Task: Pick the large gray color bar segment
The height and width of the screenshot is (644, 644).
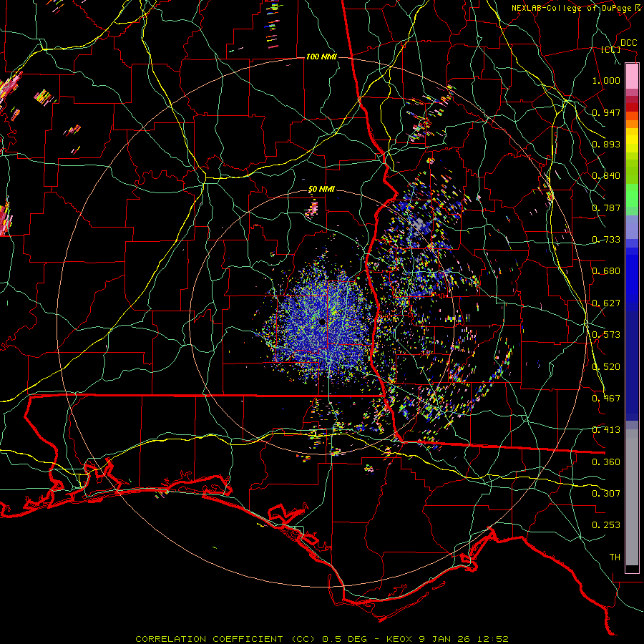Action: pos(632,497)
